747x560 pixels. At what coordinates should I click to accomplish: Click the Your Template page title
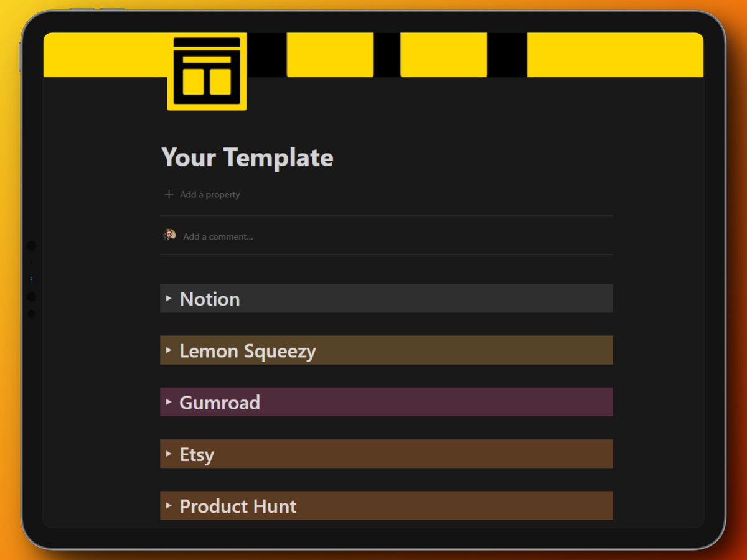[247, 157]
